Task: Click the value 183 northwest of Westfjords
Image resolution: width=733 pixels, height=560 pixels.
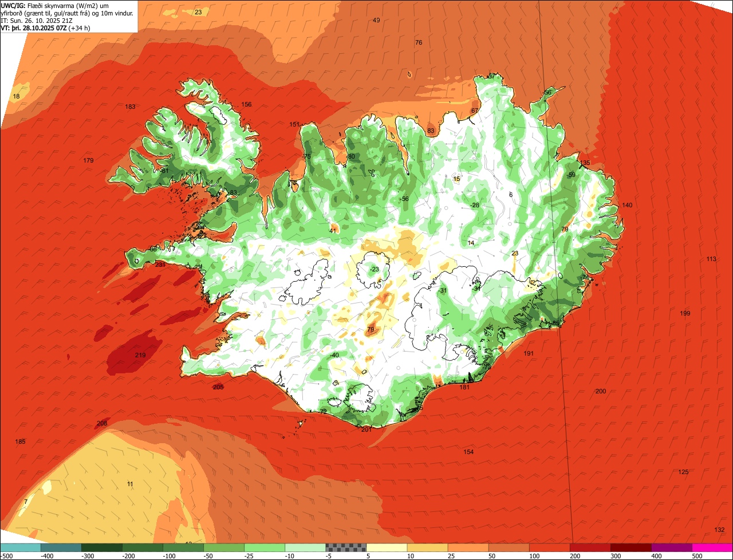Action: (x=131, y=107)
